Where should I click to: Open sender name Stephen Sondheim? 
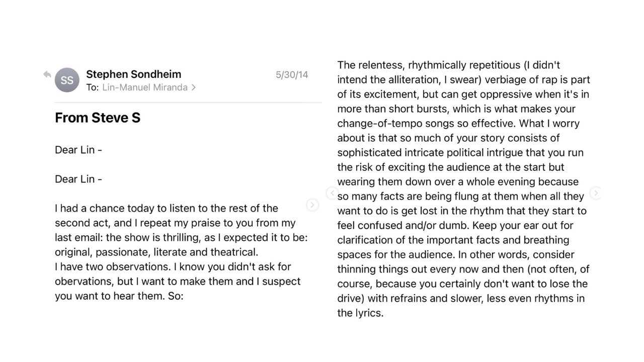pyautogui.click(x=133, y=74)
